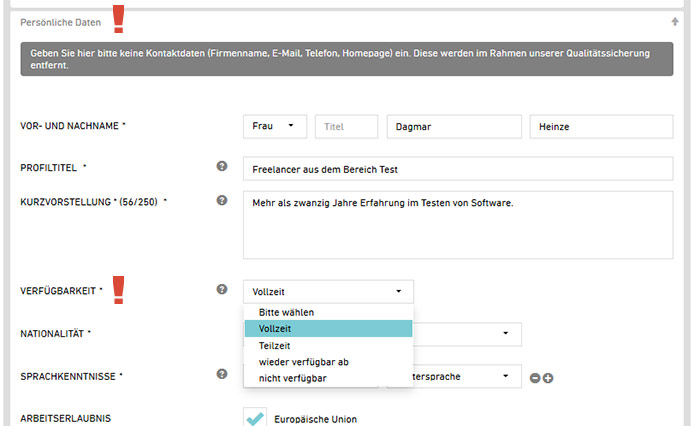Remove language entry with minus icon
The height and width of the screenshot is (426, 700).
tap(535, 377)
